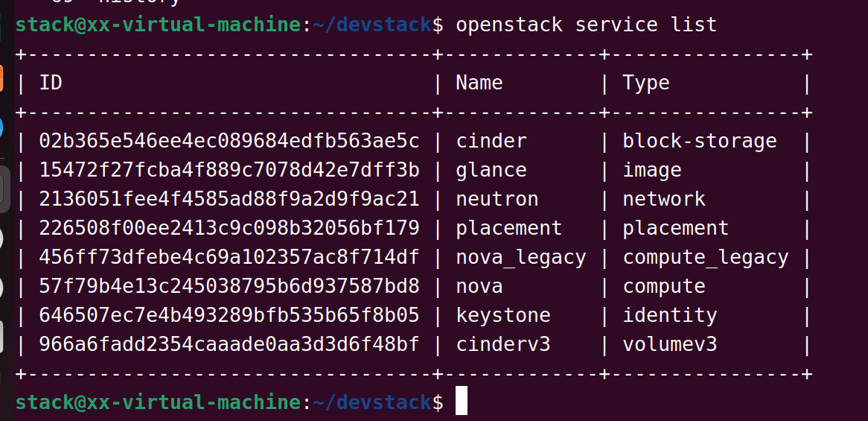Click the nova_legacy service name
This screenshot has width=868, height=421.
click(520, 257)
